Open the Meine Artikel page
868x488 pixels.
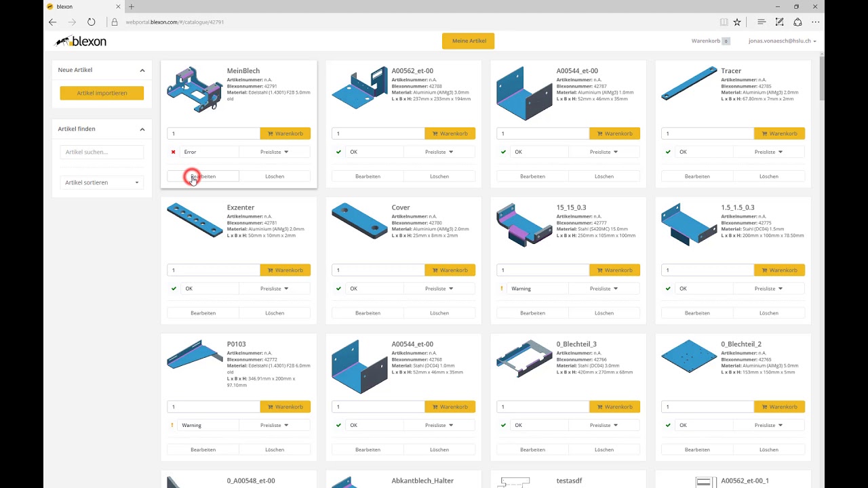click(469, 41)
